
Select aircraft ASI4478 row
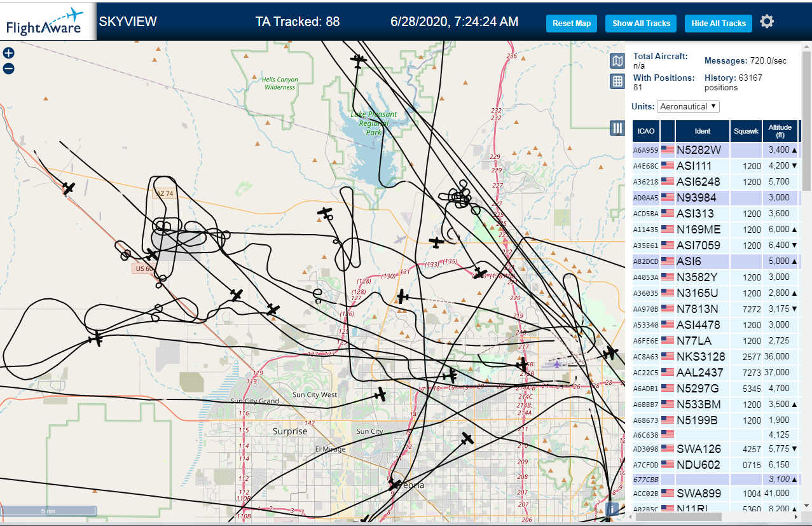tap(715, 325)
